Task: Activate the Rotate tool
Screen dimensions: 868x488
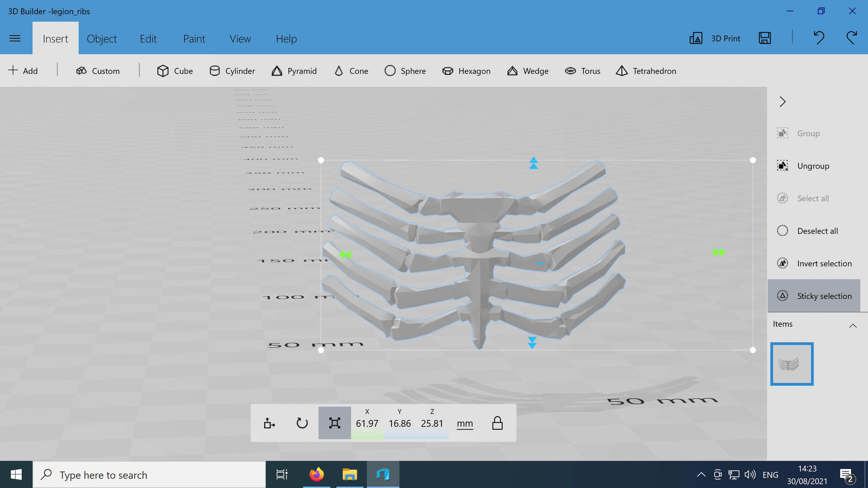Action: pyautogui.click(x=302, y=423)
